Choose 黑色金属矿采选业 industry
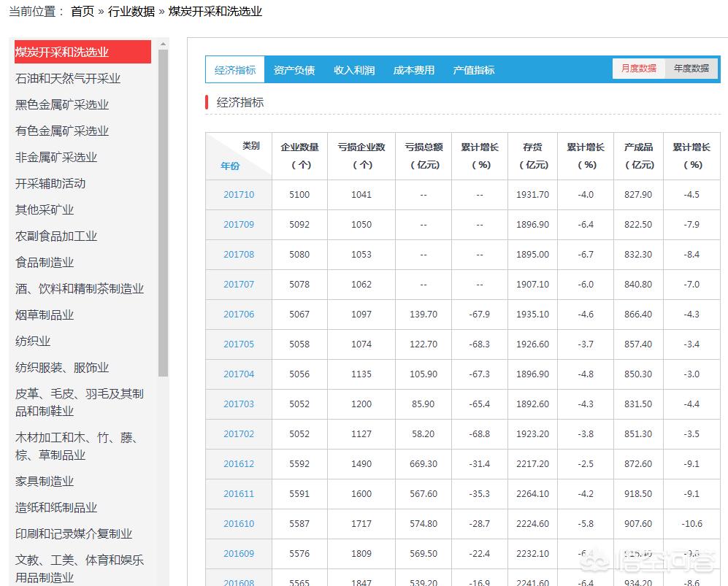 click(x=62, y=105)
